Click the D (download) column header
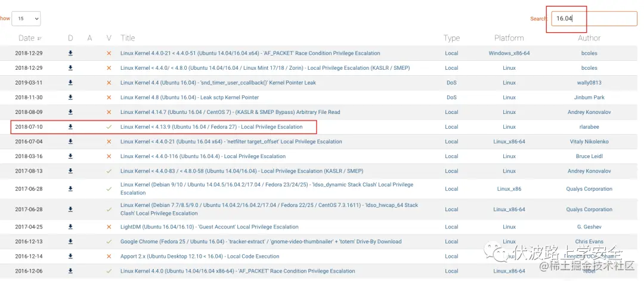Image resolution: width=644 pixels, height=281 pixels. point(70,38)
